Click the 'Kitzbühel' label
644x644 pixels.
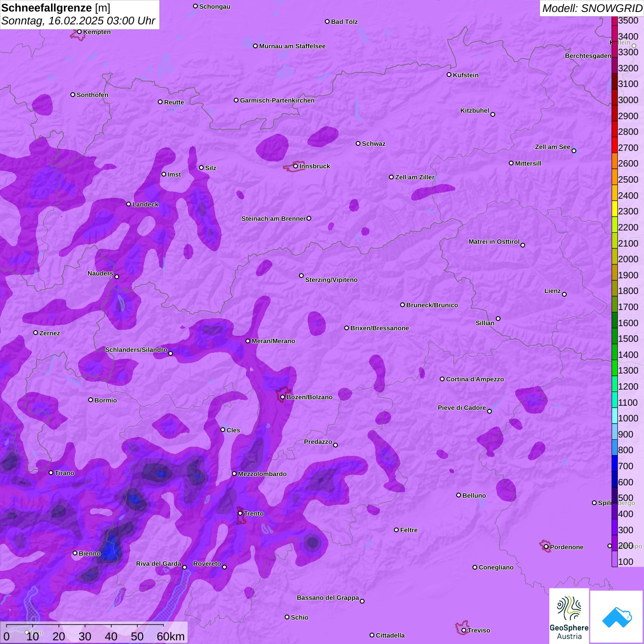[475, 110]
